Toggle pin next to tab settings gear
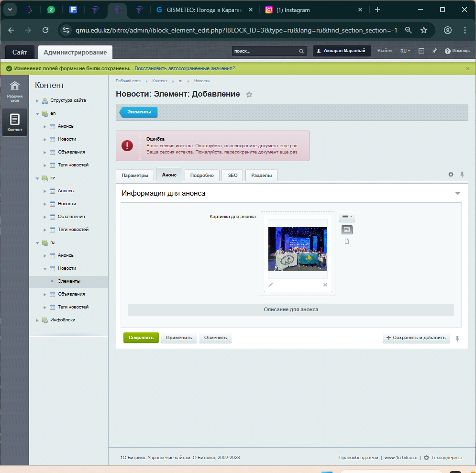This screenshot has height=473, width=476. click(462, 175)
